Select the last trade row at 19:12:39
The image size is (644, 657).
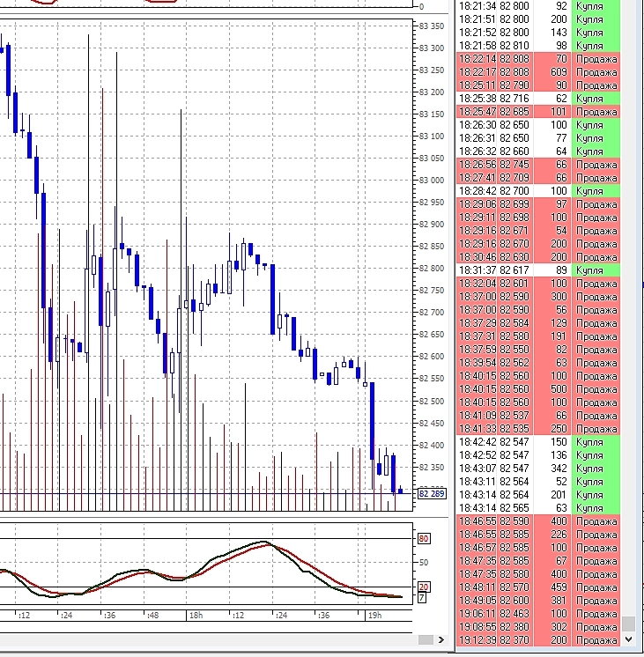coord(539,640)
